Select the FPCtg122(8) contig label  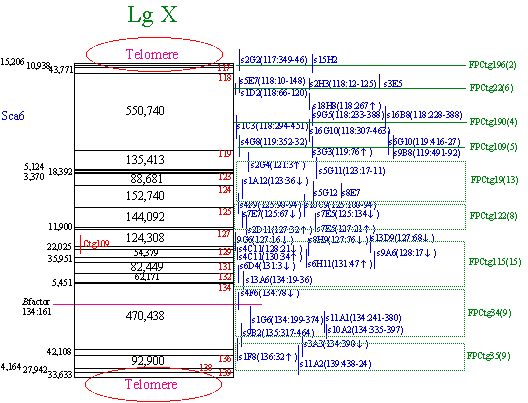pyautogui.click(x=493, y=215)
